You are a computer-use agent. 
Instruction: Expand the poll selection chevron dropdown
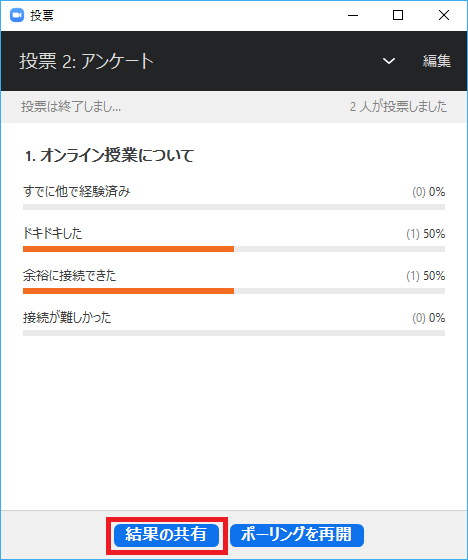(x=389, y=61)
